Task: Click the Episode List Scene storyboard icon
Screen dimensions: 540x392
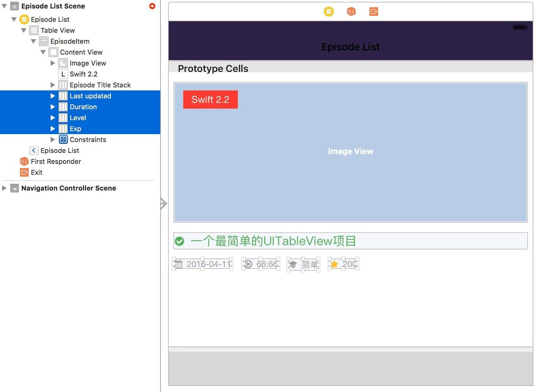Action: point(14,6)
